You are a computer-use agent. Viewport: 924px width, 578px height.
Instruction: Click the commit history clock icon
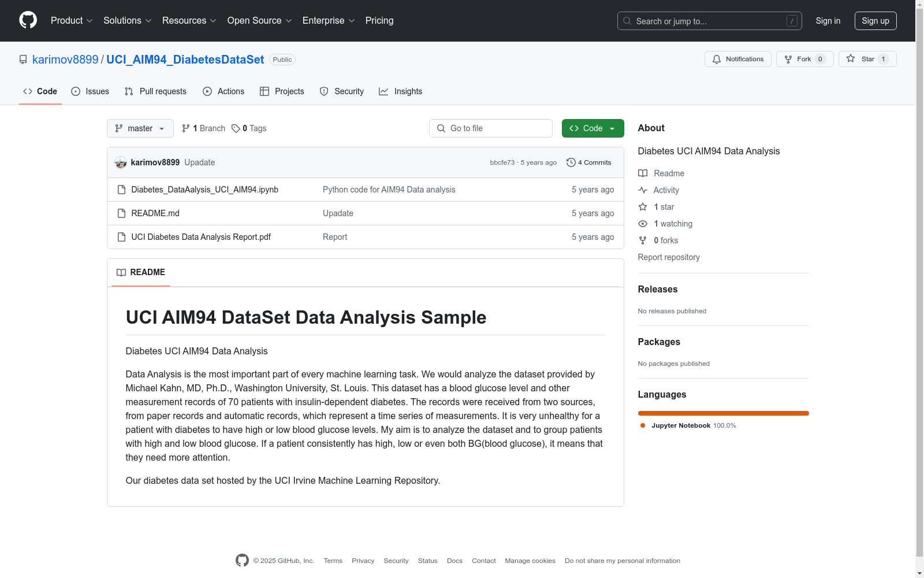[571, 162]
